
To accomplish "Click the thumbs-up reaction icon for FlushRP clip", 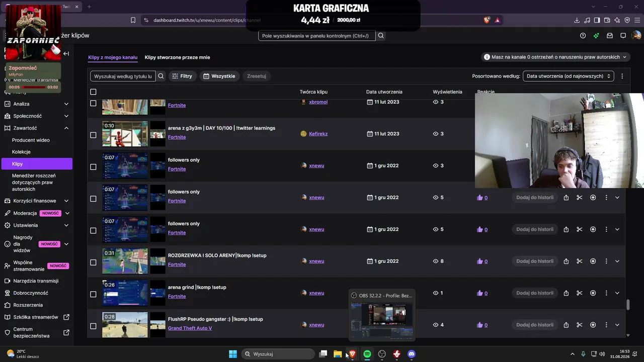I will tap(479, 325).
